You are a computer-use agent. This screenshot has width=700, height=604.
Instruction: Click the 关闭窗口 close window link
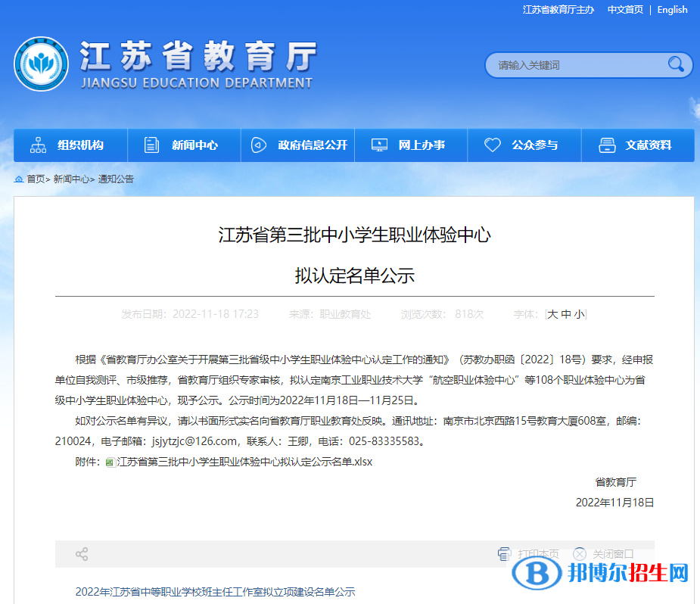click(x=613, y=554)
